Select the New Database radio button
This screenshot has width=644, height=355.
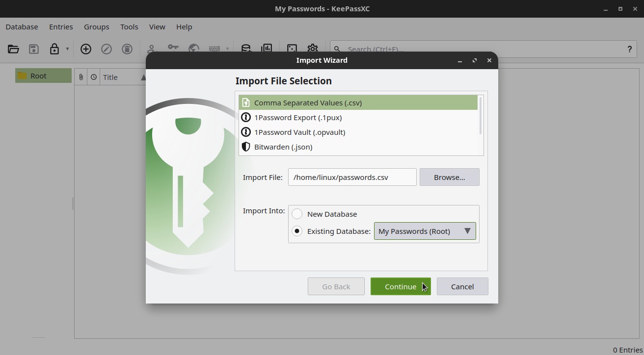pos(297,214)
